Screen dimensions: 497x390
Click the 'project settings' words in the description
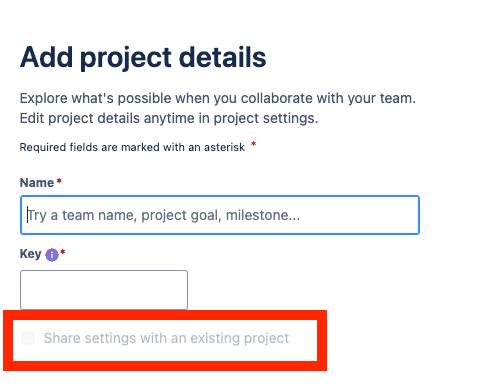pyautogui.click(x=266, y=118)
